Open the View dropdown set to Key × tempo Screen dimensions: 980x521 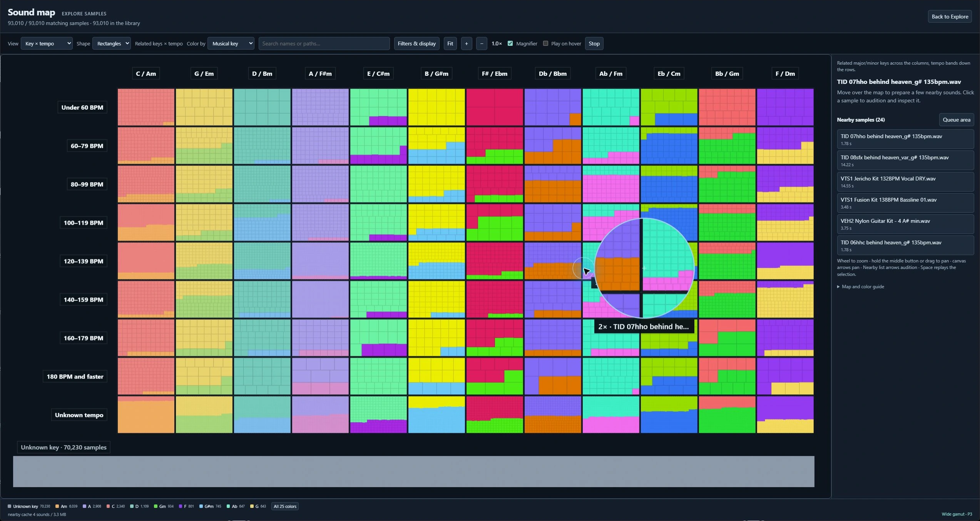47,43
